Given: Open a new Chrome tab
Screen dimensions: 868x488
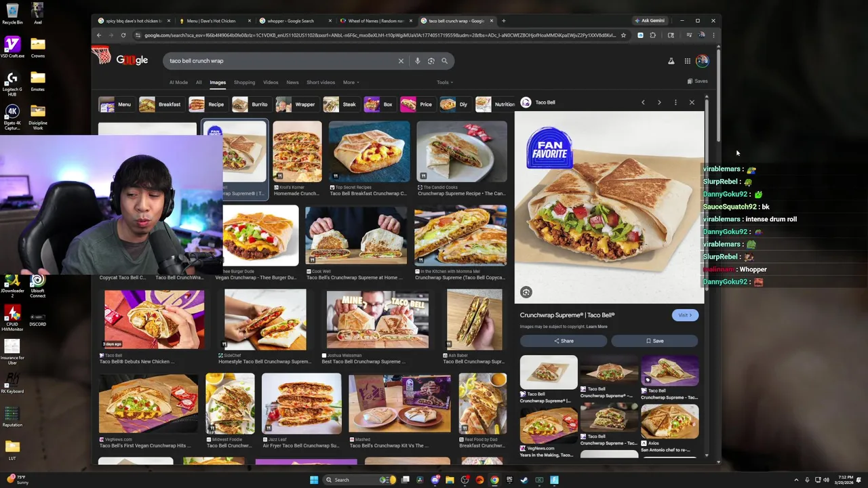Looking at the screenshot, I should pyautogui.click(x=503, y=21).
